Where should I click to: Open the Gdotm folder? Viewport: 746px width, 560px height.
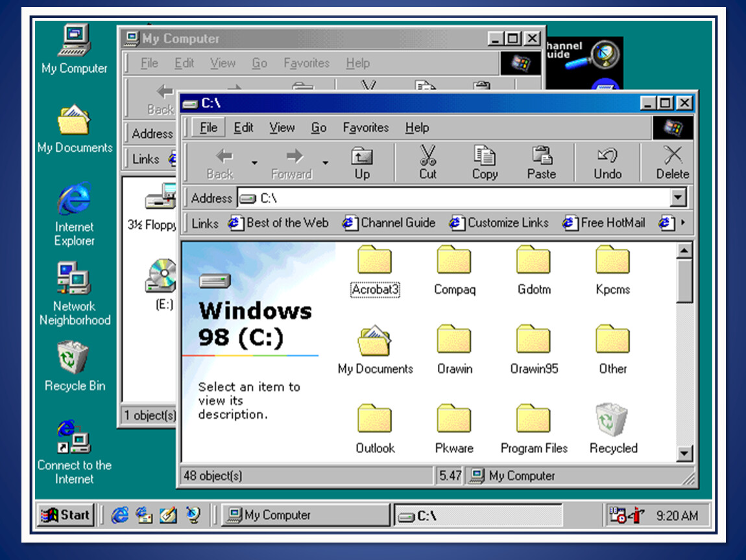[534, 270]
